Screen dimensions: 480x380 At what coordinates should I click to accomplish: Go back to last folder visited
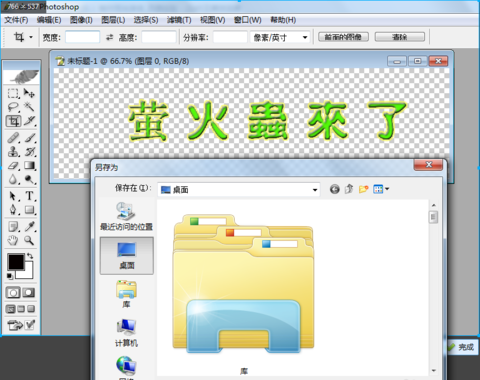tap(335, 189)
